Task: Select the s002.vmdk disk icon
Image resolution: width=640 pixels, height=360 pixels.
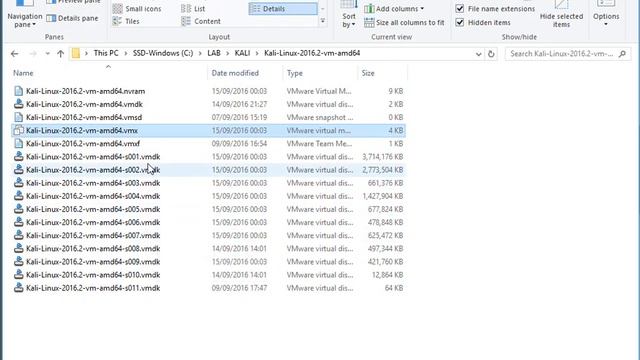Action: click(x=18, y=170)
